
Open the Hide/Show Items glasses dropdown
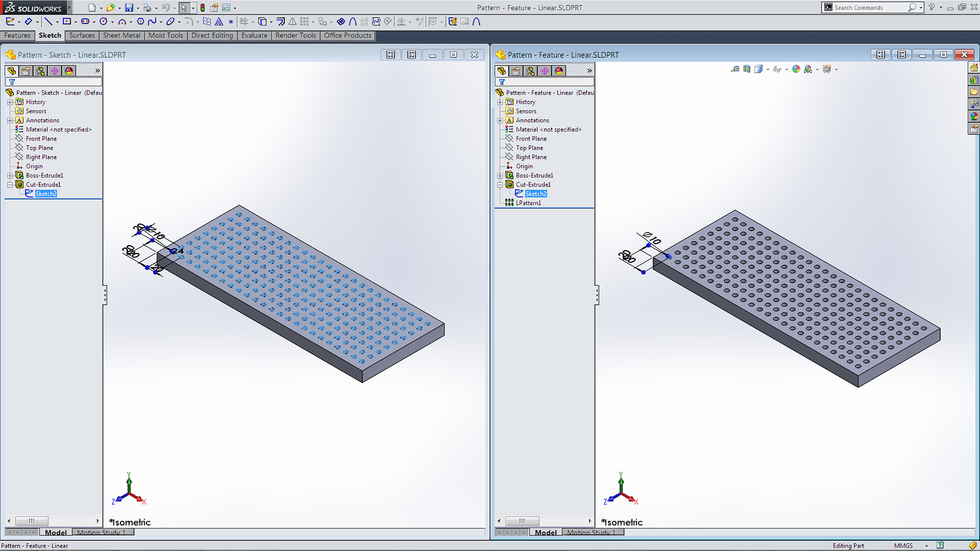point(787,69)
